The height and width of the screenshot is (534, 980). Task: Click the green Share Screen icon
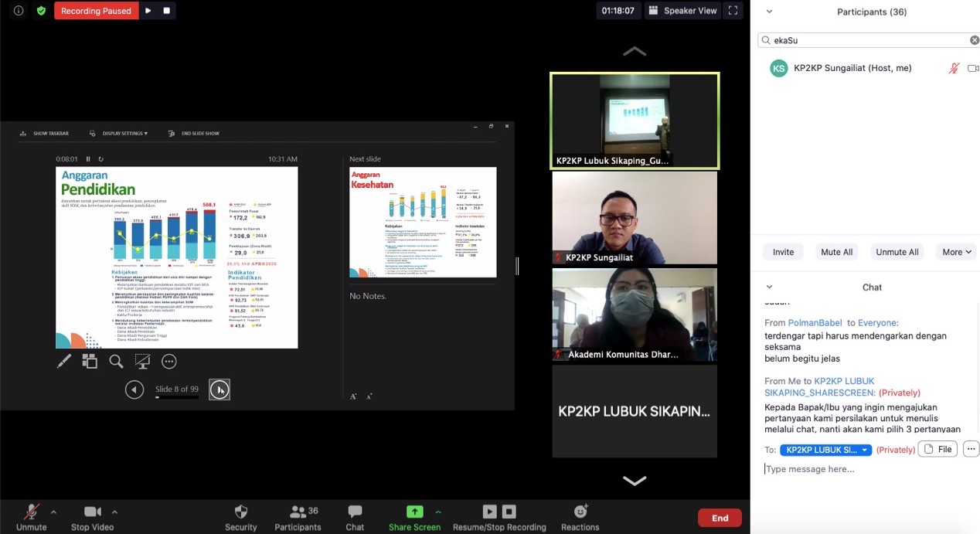[x=415, y=512]
